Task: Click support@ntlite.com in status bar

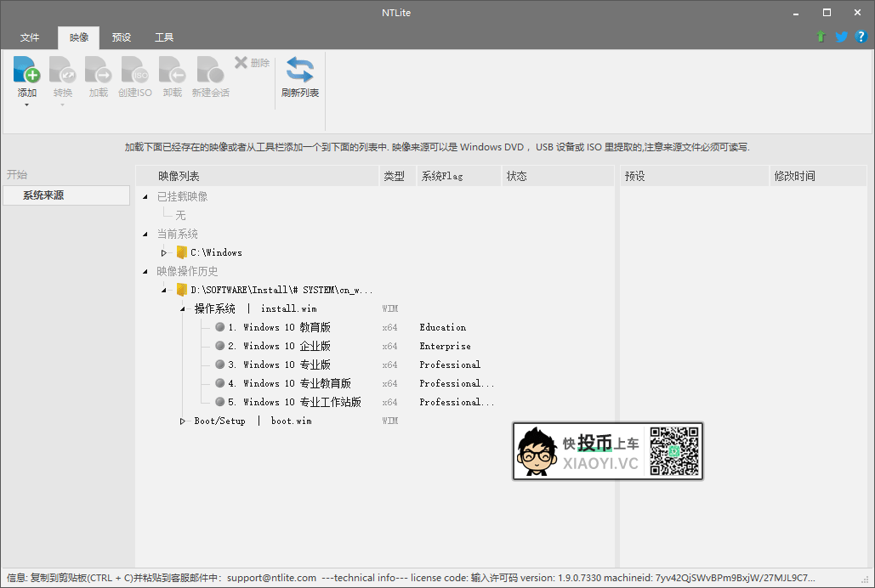Action: [x=271, y=578]
